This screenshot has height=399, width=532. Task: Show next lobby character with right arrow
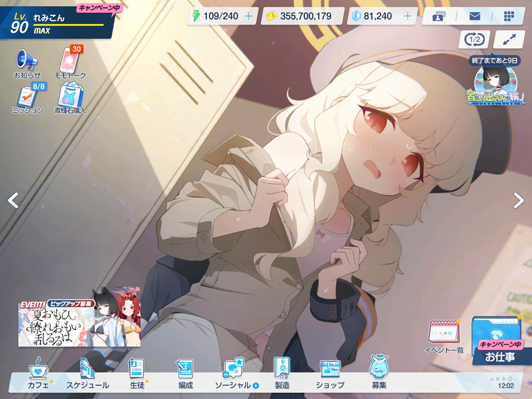[518, 201]
